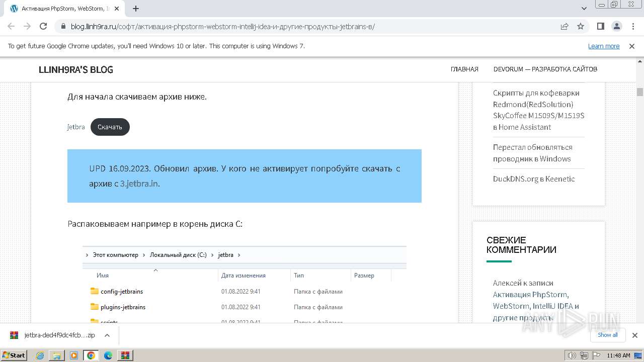The image size is (644, 362).
Task: Open Windows Explorer from taskbar
Action: 57,355
